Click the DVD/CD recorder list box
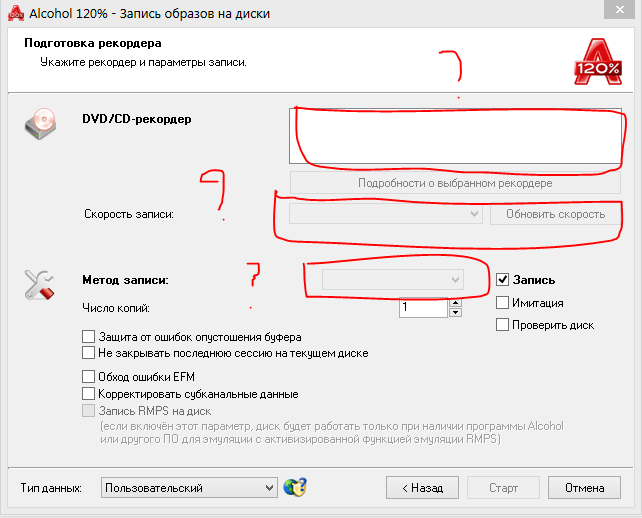Viewport: 642px width, 518px height. 455,136
